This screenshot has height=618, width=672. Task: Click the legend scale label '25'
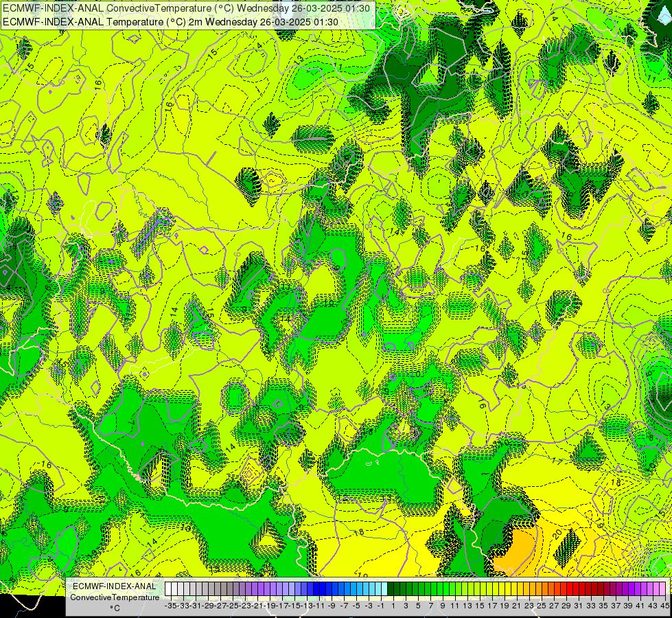pyautogui.click(x=542, y=606)
